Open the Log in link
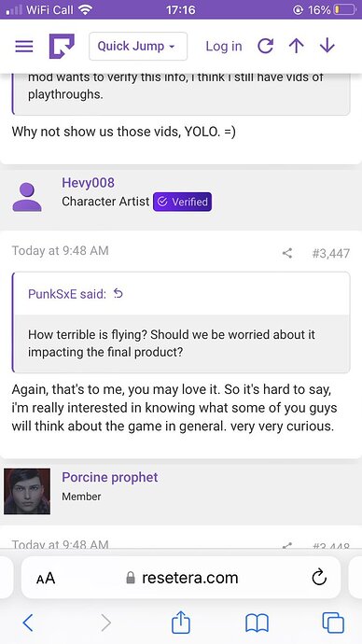Viewport: 362px width, 644px height. click(224, 47)
